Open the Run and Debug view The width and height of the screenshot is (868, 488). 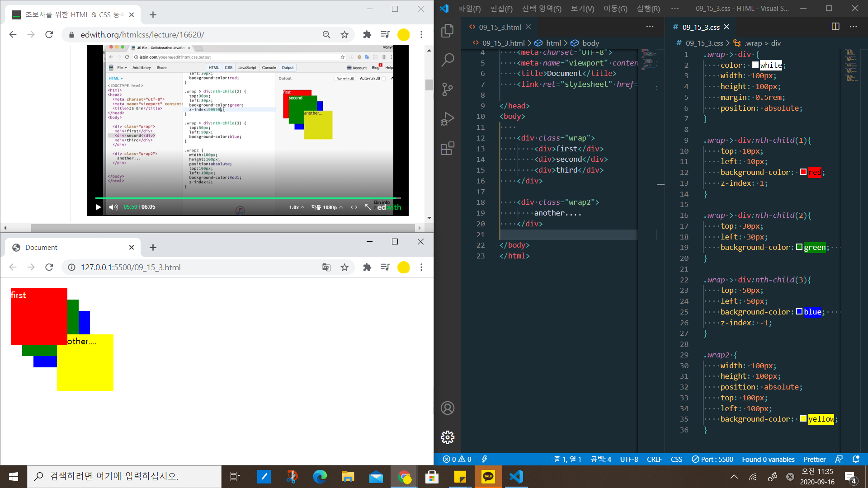click(448, 119)
